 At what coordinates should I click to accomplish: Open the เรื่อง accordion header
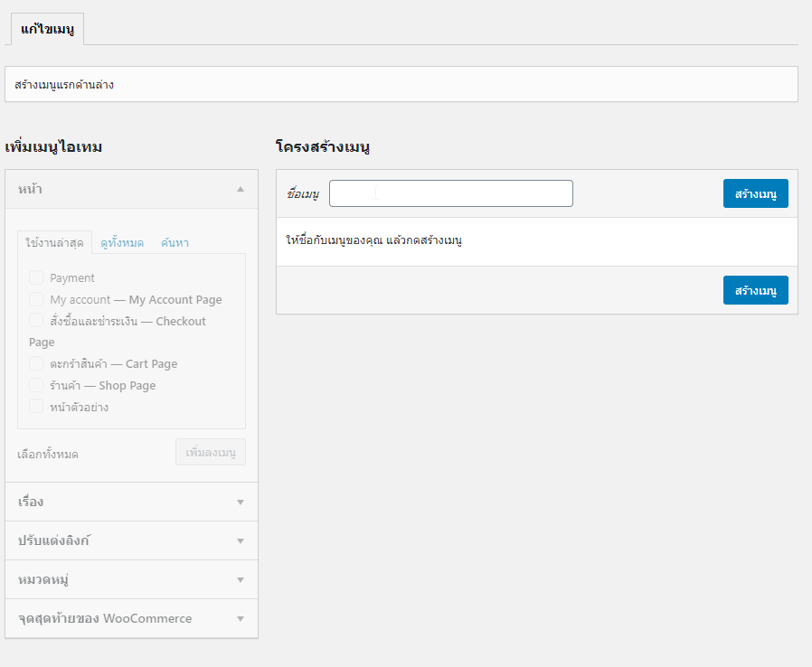[x=131, y=502]
